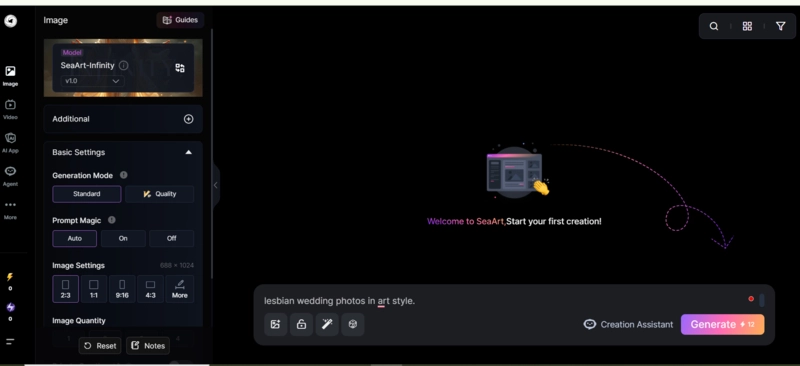Screen dimensions: 800x366
Task: Click the SeaArt logo icon
Action: [x=11, y=21]
